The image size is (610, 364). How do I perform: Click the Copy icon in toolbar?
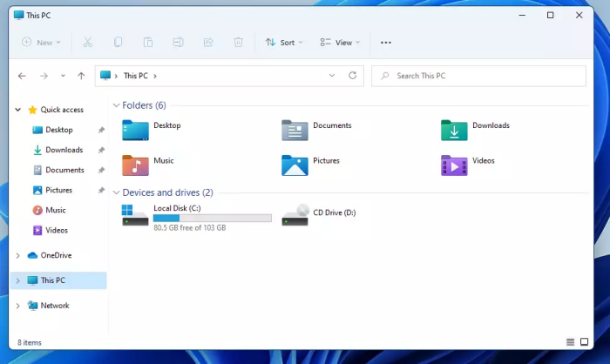tap(119, 42)
